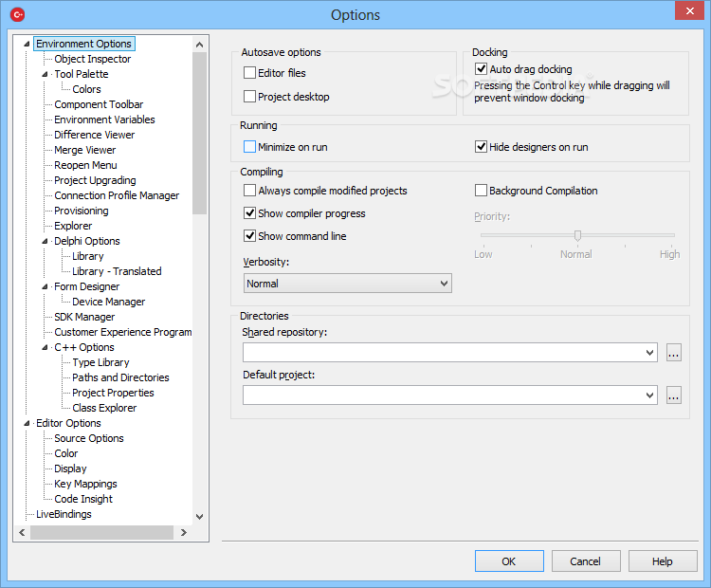Toggle Auto drag docking checkbox
This screenshot has width=711, height=588.
pos(482,69)
